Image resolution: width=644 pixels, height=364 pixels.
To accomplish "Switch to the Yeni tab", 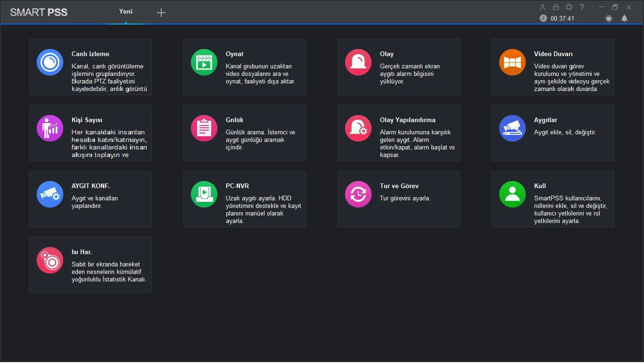I will (x=126, y=12).
